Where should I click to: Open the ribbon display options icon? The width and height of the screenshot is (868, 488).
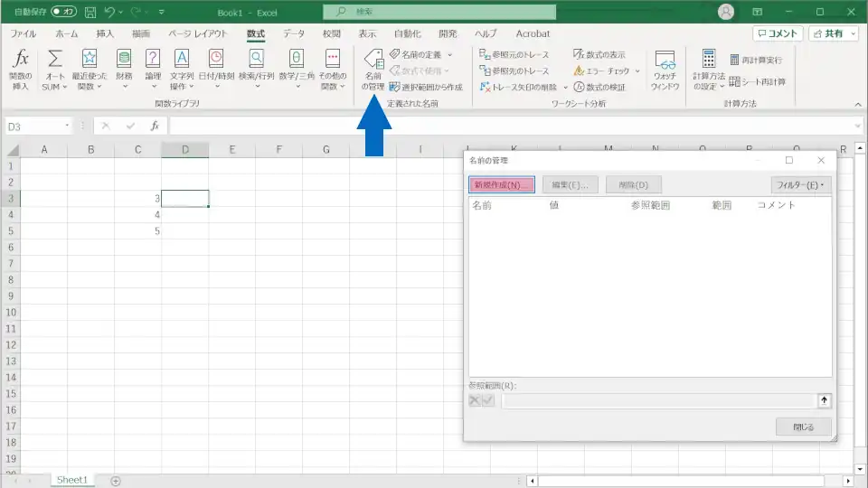758,12
